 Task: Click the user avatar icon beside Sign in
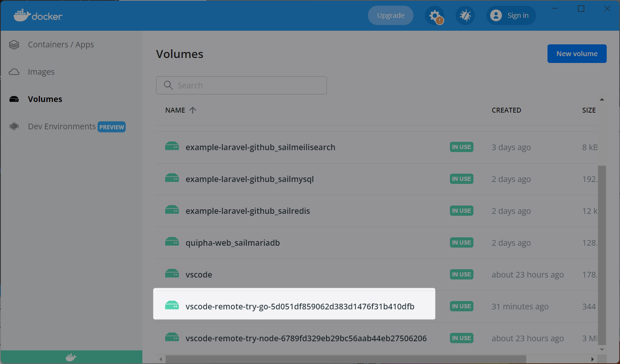[496, 16]
